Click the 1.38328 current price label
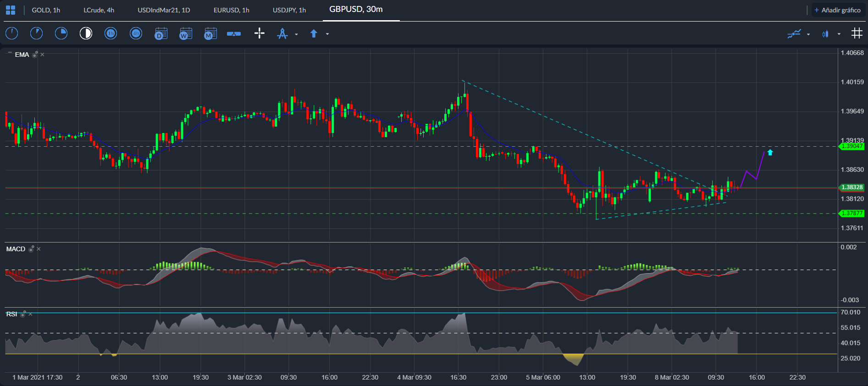This screenshot has width=868, height=386. [851, 187]
